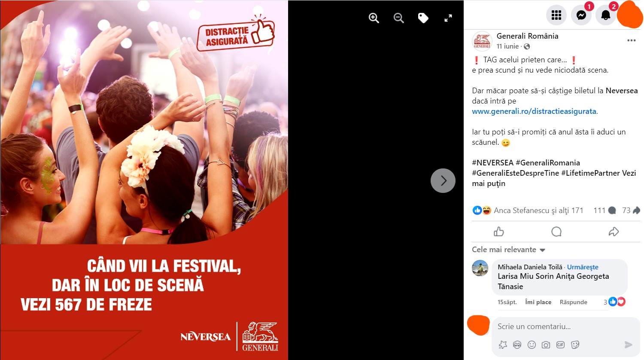
Task: Reply to Mihaela's comment via Răspunde
Action: coord(574,302)
